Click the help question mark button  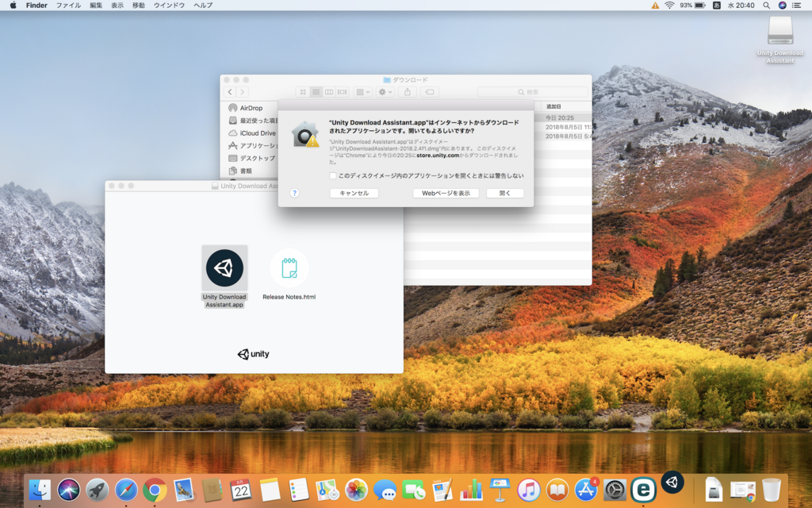point(294,193)
